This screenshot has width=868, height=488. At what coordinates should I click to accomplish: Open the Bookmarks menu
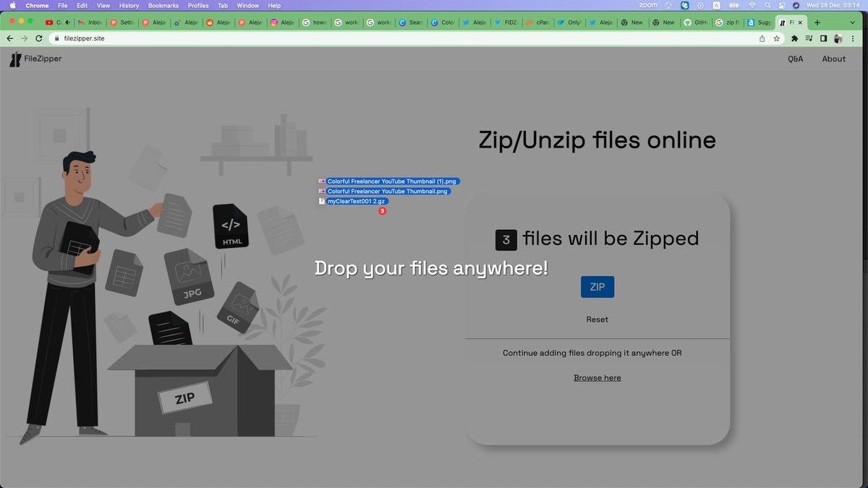tap(163, 4)
